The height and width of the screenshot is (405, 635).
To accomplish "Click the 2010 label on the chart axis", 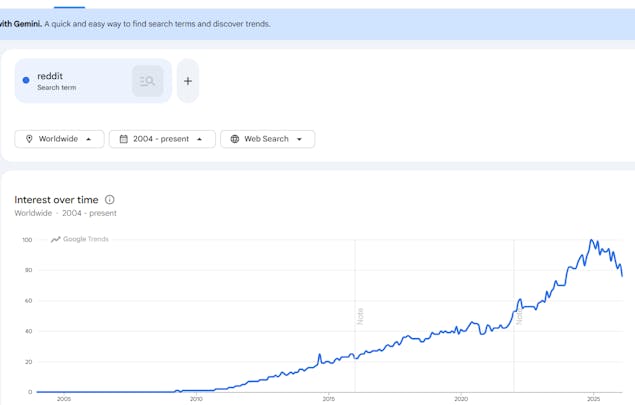I will [x=196, y=399].
